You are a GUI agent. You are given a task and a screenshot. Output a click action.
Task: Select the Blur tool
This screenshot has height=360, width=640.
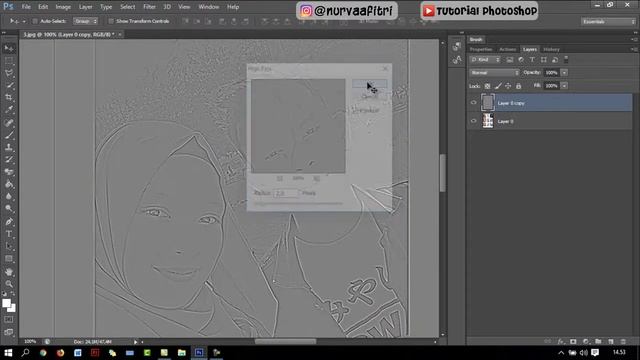[9, 196]
